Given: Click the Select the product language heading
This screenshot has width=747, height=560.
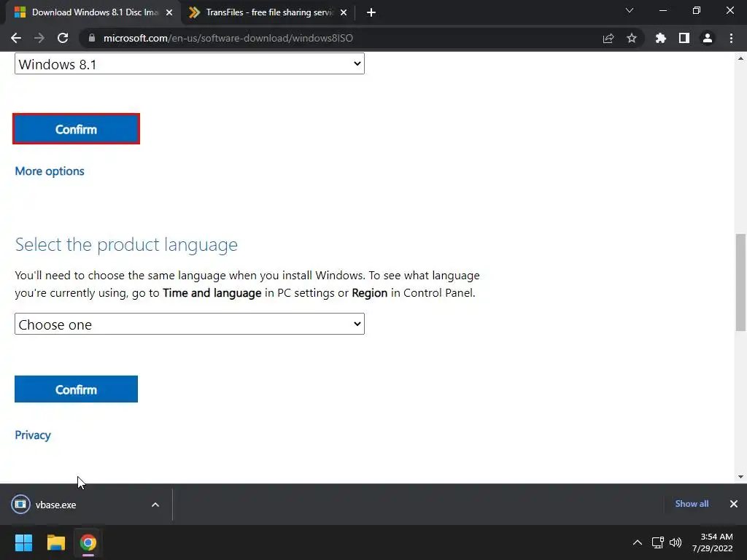Looking at the screenshot, I should (126, 245).
